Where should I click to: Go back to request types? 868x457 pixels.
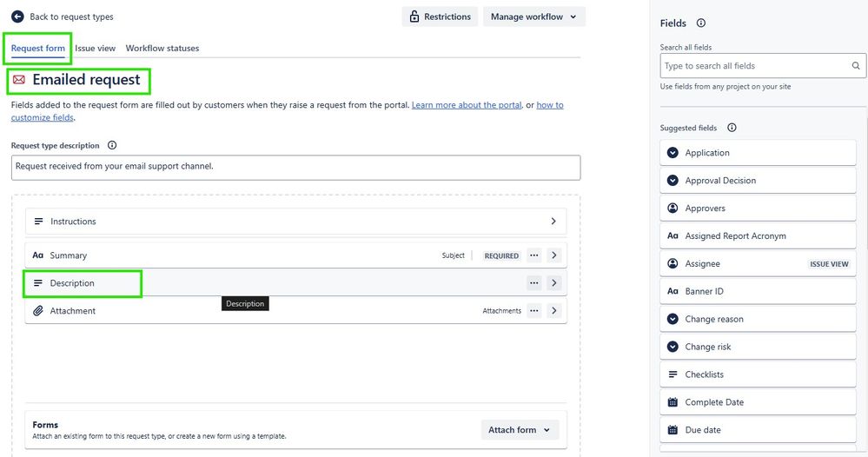63,17
